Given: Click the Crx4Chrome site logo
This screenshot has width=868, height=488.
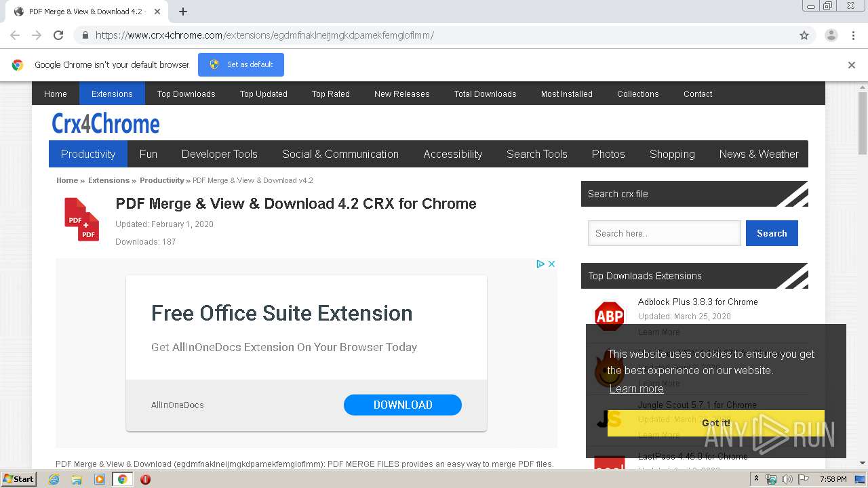Looking at the screenshot, I should point(106,123).
